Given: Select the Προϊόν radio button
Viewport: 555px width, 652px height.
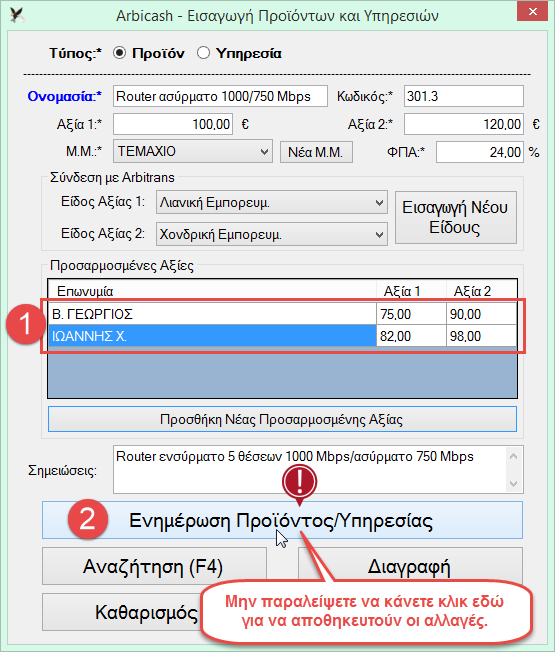Looking at the screenshot, I should pyautogui.click(x=119, y=53).
